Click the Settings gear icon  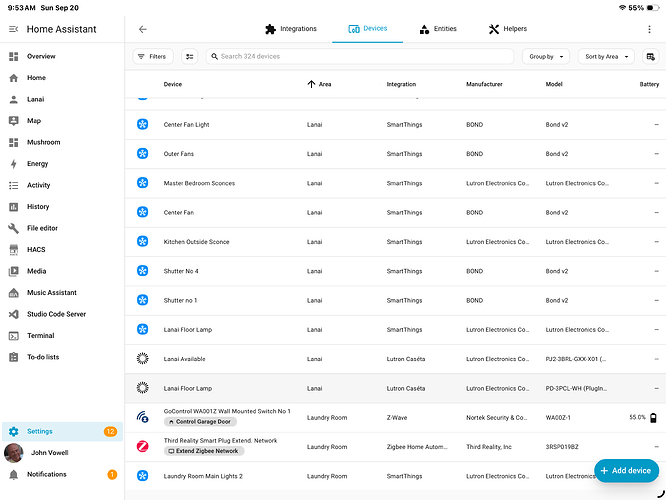(x=14, y=432)
